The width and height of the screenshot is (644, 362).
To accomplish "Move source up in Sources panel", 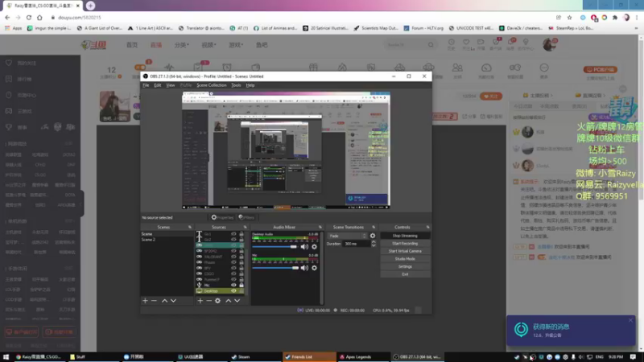I will click(229, 301).
